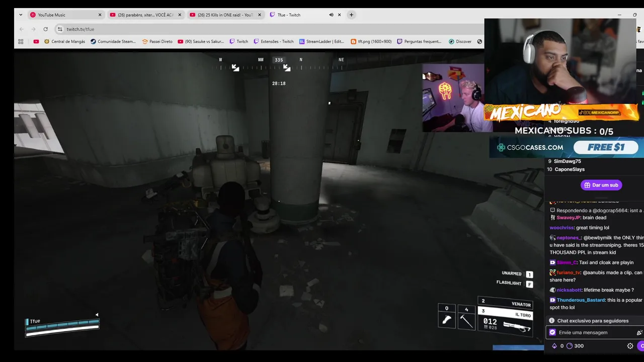Open the YouTube icon-only bookmark
This screenshot has width=644, height=362.
tap(36, 42)
